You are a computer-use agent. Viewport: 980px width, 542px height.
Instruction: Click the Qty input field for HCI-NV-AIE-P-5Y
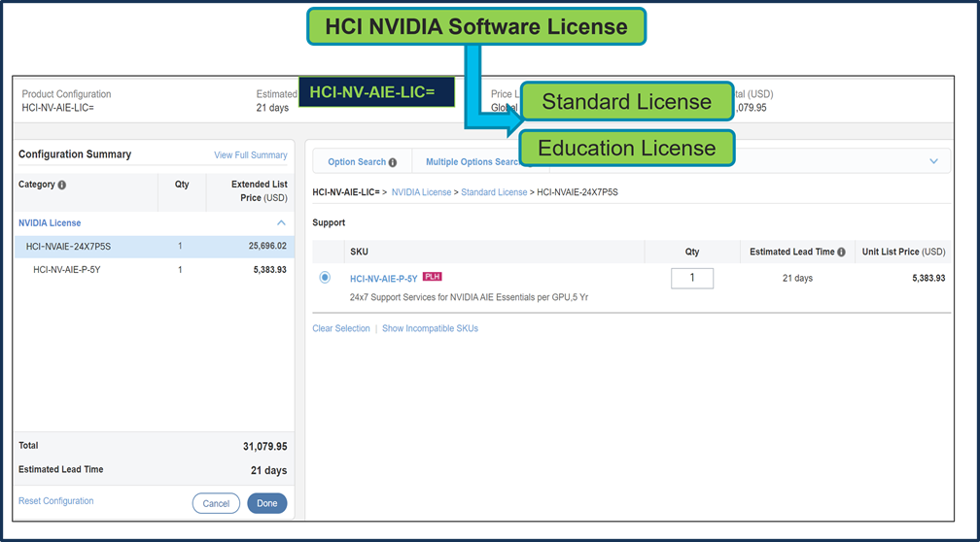pos(691,278)
